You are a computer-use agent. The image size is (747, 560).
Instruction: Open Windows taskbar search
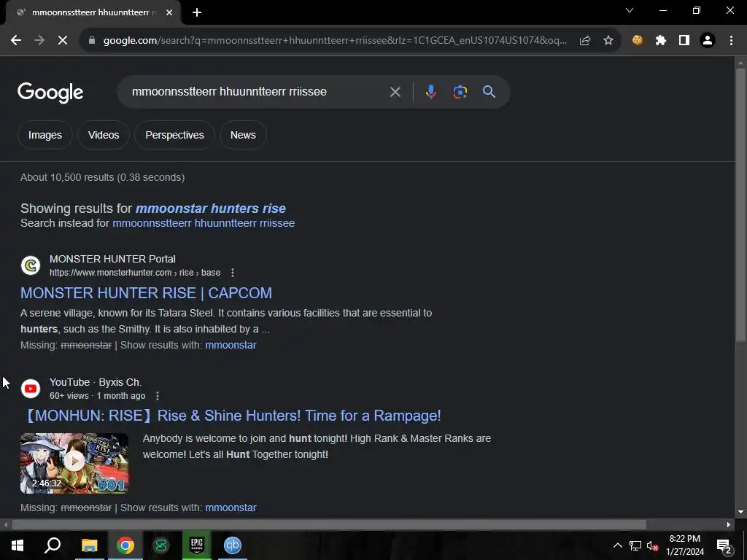pos(53,545)
